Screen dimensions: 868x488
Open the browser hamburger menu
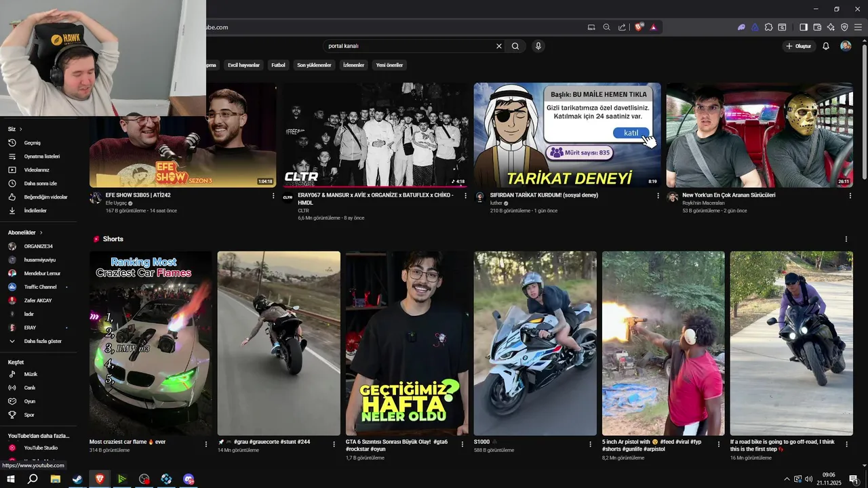(x=858, y=27)
